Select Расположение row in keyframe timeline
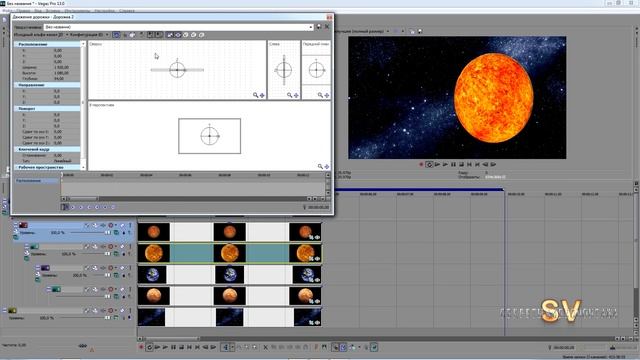 [37, 180]
